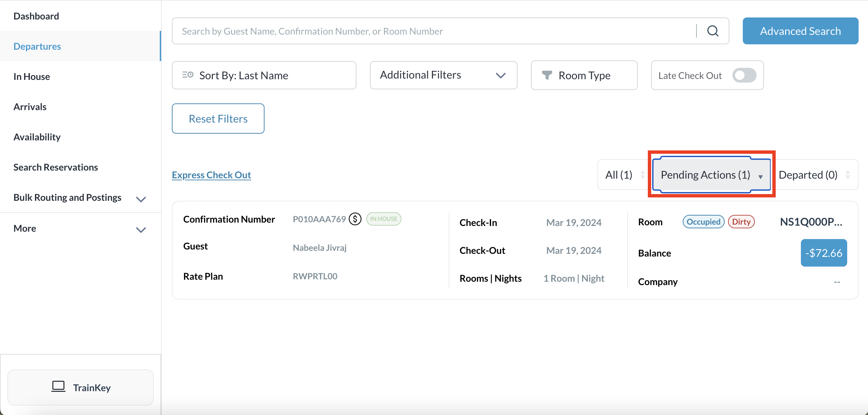Click the blue -$72.66 balance badge
Viewport: 868px width, 415px height.
click(823, 253)
